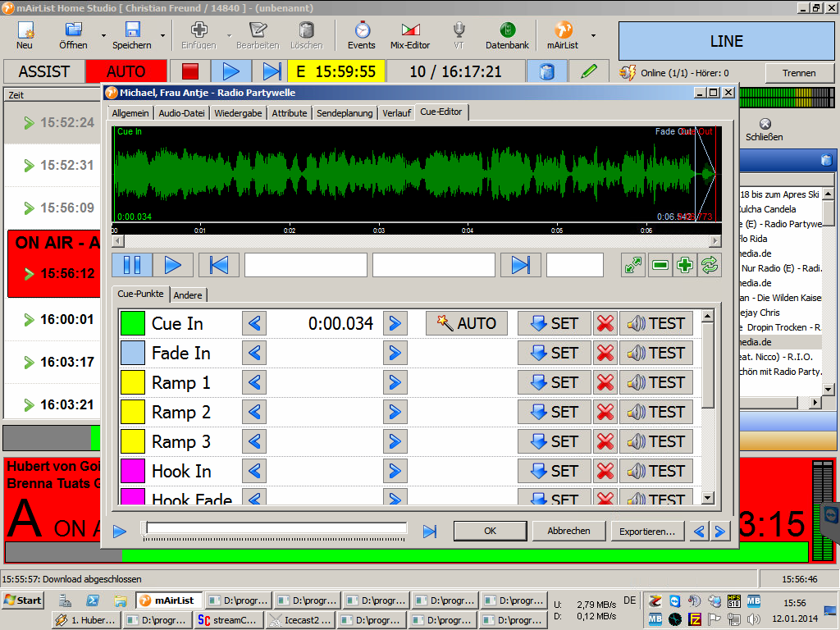Click the light blue Fade In swatch

(132, 353)
